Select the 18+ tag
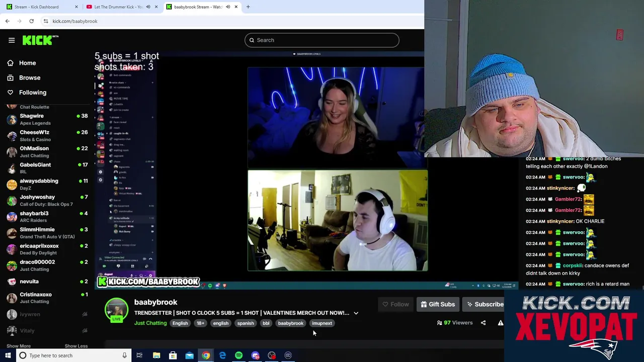 click(200, 323)
